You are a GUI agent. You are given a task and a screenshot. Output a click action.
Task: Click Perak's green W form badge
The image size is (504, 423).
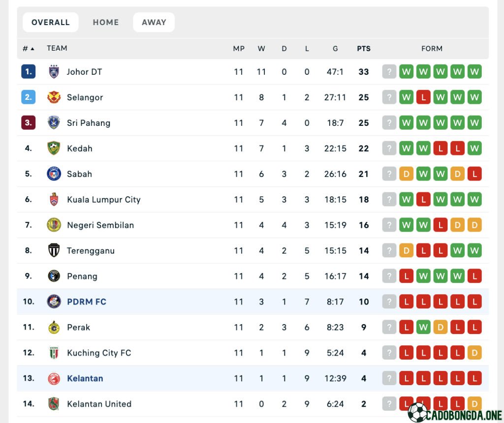click(423, 327)
